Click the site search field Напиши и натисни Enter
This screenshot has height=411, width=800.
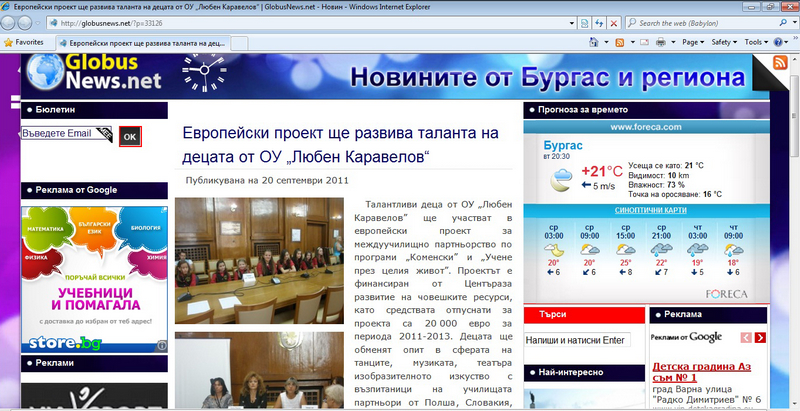(x=578, y=340)
